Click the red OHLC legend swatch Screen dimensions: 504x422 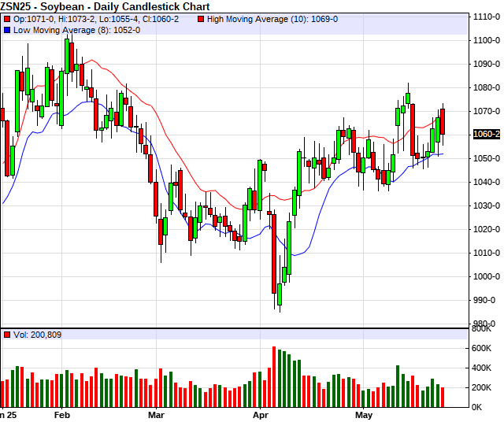(x=7, y=18)
